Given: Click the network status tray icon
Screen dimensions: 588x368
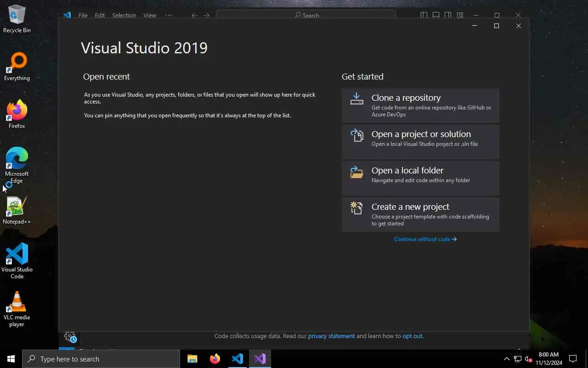Looking at the screenshot, I should 518,359.
